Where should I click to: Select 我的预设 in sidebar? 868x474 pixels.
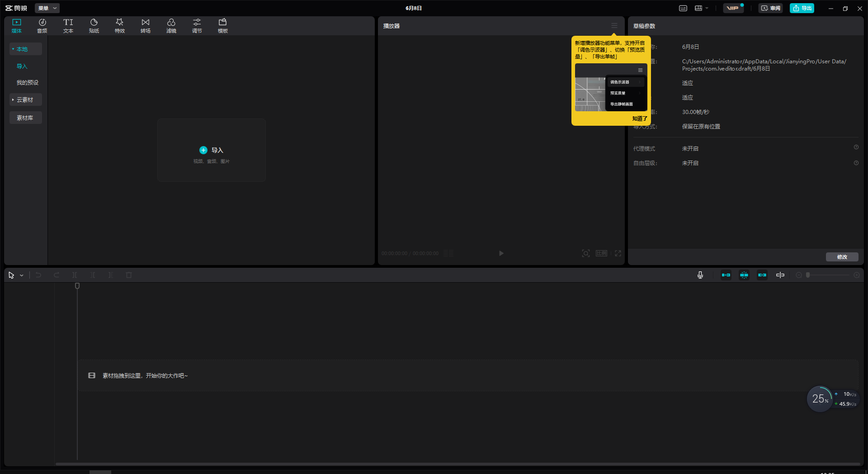coord(28,82)
